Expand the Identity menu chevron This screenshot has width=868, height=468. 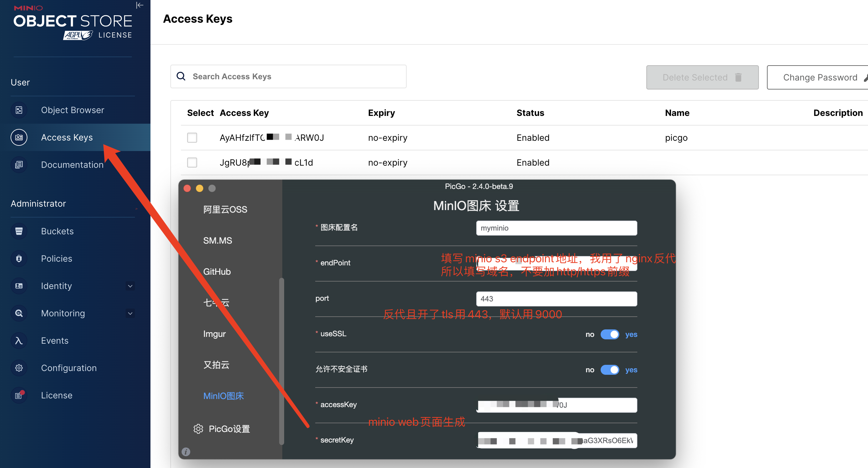point(130,286)
